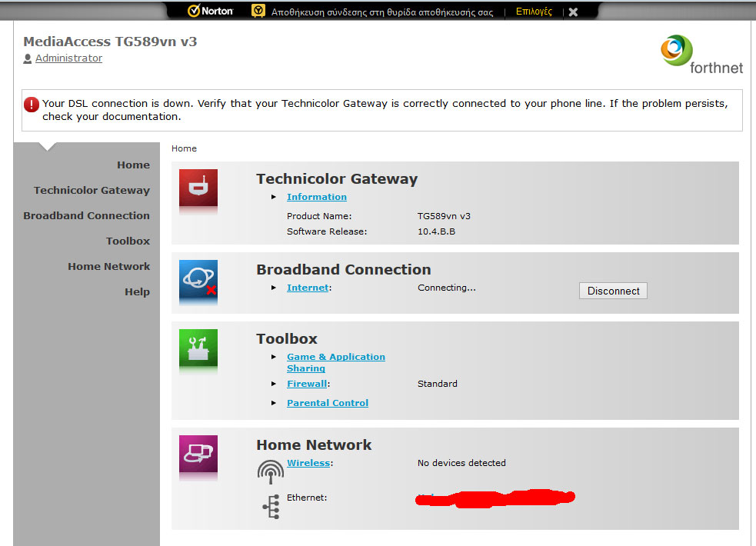The height and width of the screenshot is (546, 756).
Task: Click the Broadband Connection section heading
Action: (x=343, y=269)
